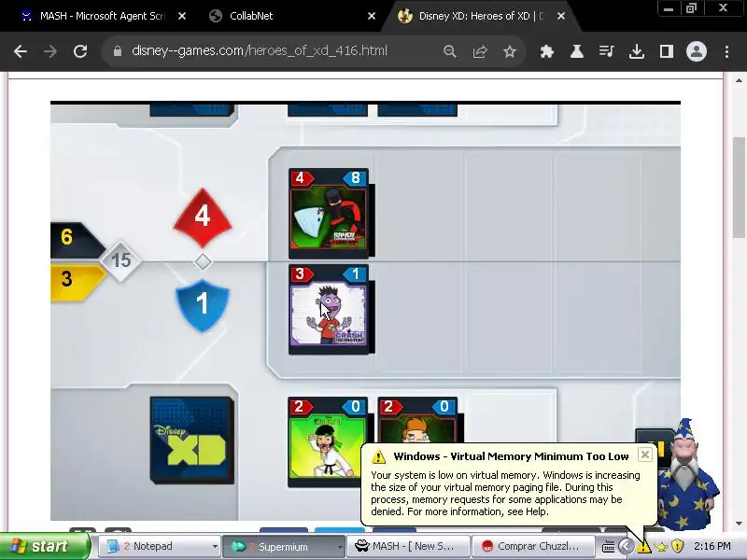
Task: Click the red attack diamond showing 4
Action: point(203,217)
